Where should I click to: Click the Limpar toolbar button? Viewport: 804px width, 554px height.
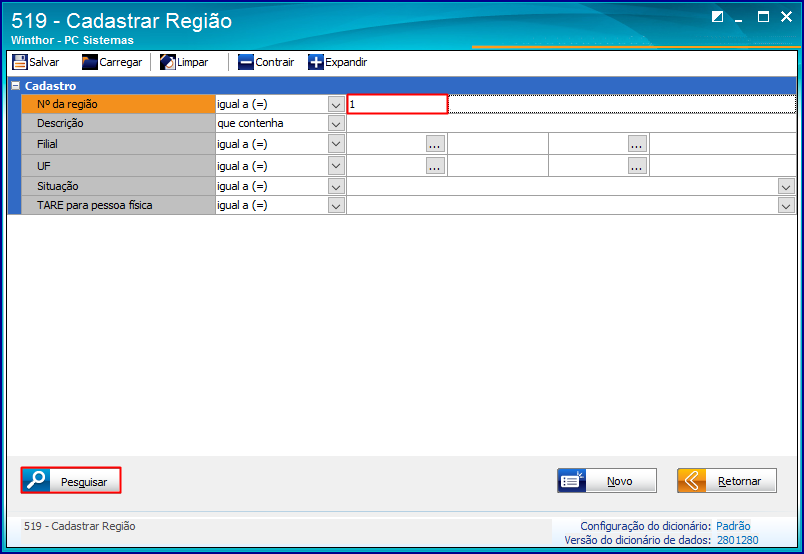[x=184, y=62]
